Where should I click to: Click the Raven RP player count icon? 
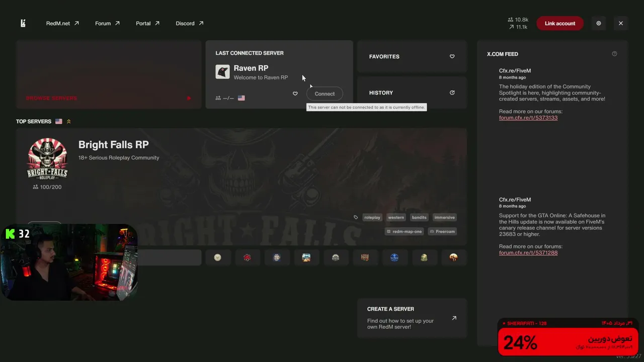click(218, 98)
